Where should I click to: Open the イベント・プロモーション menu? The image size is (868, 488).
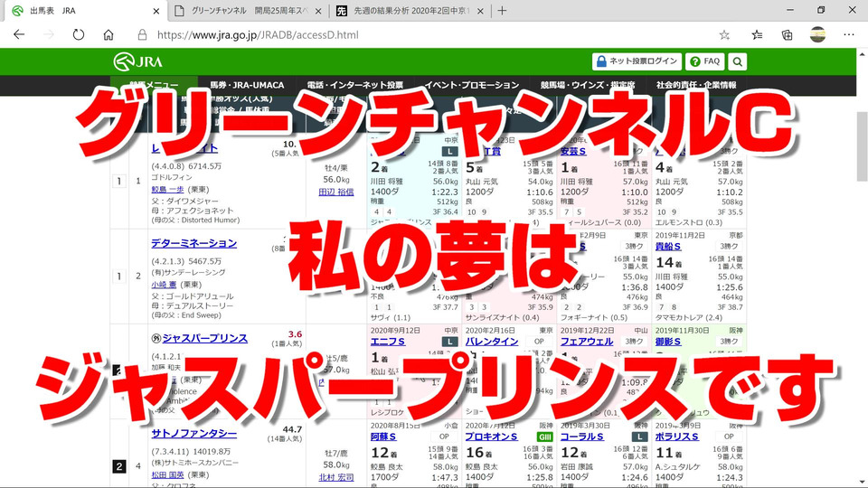pos(472,85)
